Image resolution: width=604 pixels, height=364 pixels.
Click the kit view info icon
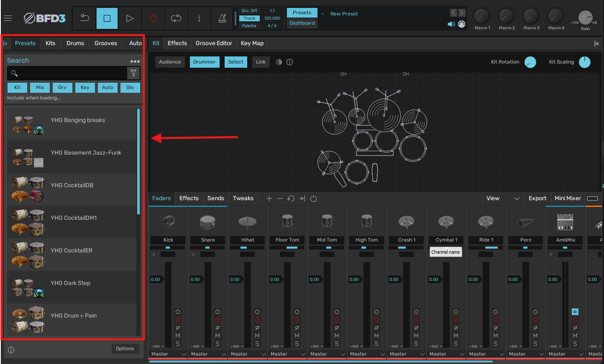click(289, 62)
